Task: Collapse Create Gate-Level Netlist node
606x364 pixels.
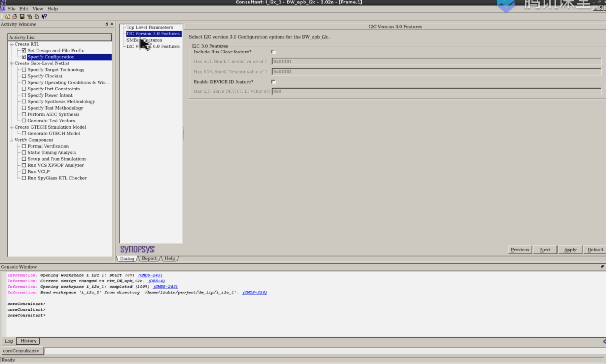Action: point(11,63)
